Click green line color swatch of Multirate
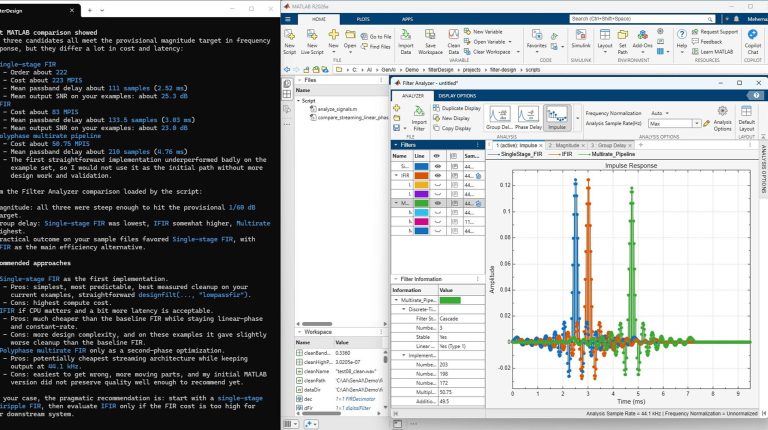The height and width of the screenshot is (430, 768). coord(421,203)
